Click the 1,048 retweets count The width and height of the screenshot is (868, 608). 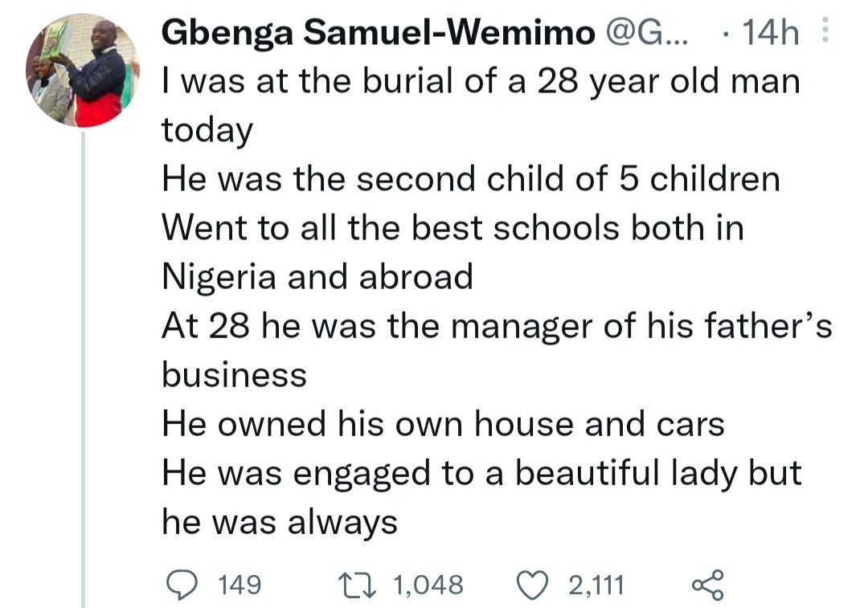[428, 584]
